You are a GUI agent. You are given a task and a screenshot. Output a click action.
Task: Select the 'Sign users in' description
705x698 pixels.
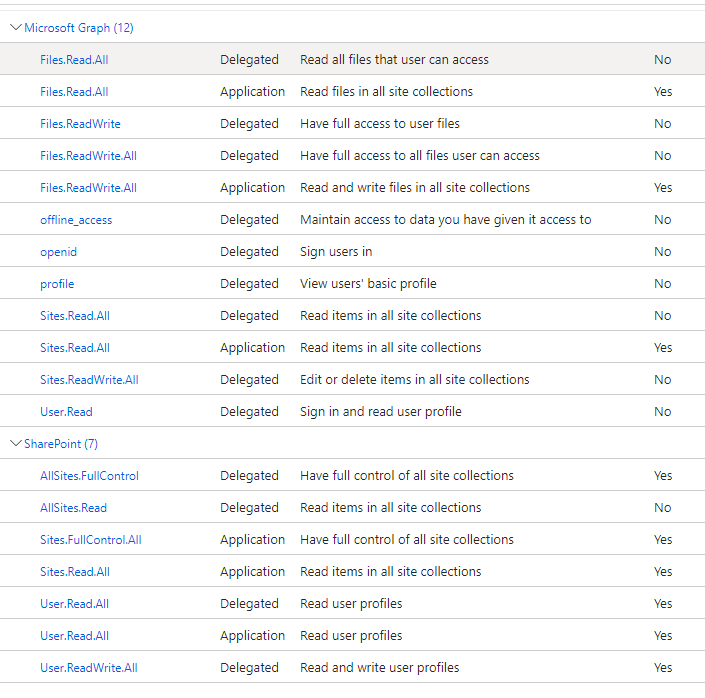(336, 252)
